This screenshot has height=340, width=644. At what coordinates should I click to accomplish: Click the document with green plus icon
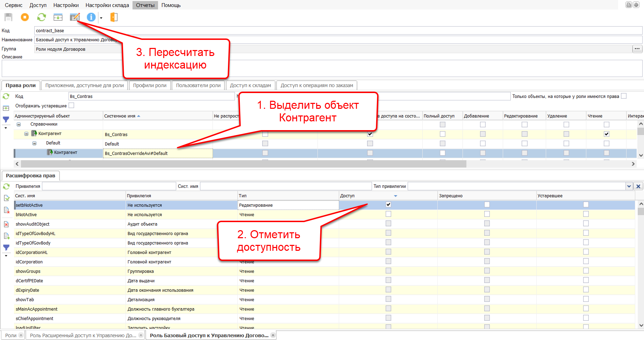(x=6, y=236)
